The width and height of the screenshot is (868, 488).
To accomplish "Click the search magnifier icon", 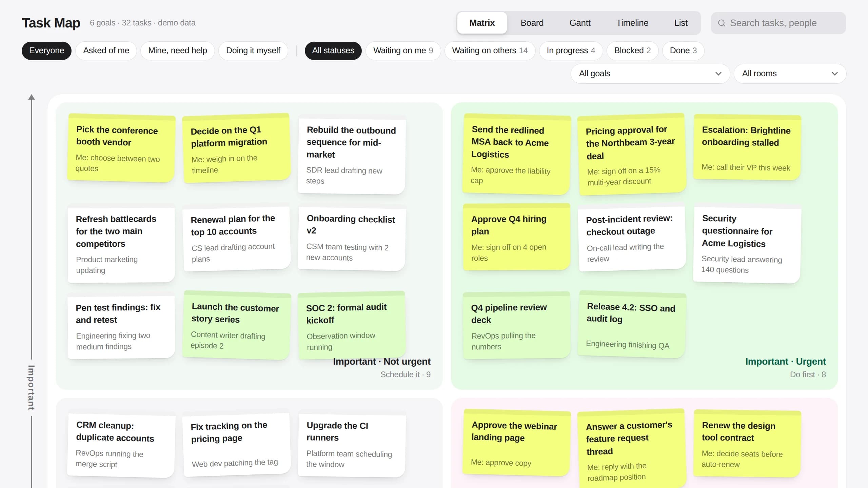I will tap(722, 23).
